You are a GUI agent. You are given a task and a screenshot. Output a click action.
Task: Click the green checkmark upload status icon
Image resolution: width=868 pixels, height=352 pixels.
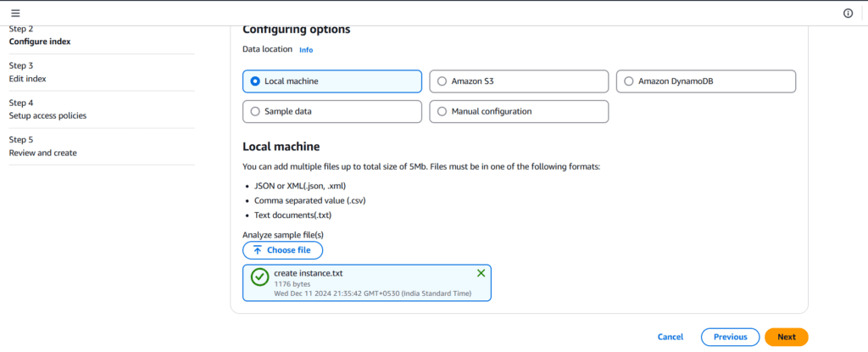pos(259,277)
